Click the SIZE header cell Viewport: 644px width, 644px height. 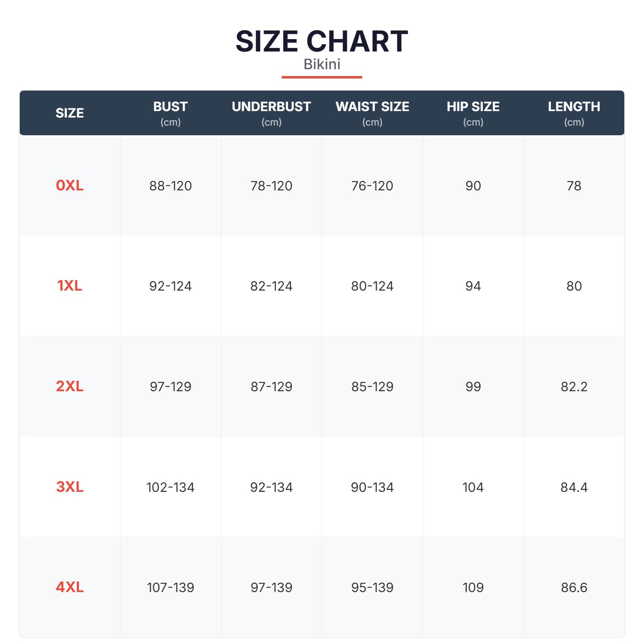coord(70,113)
